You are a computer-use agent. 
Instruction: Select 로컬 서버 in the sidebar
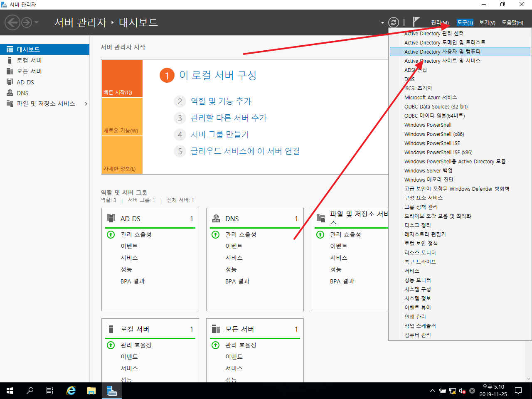pos(44,60)
